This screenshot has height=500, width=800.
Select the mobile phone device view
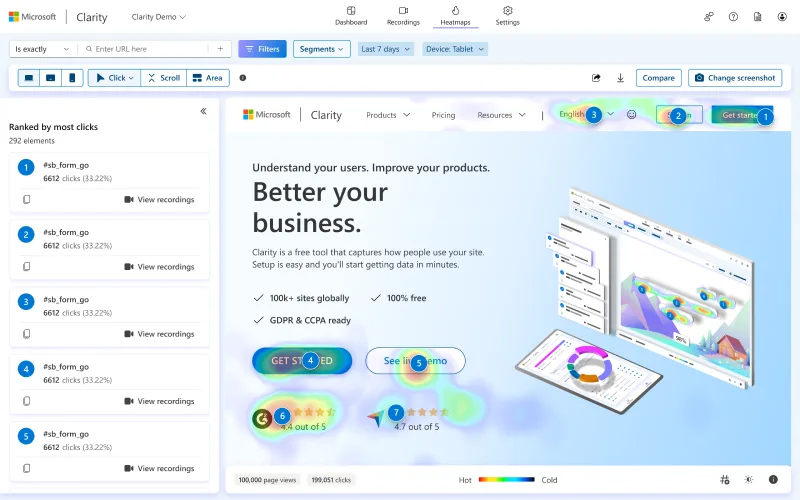pyautogui.click(x=72, y=78)
